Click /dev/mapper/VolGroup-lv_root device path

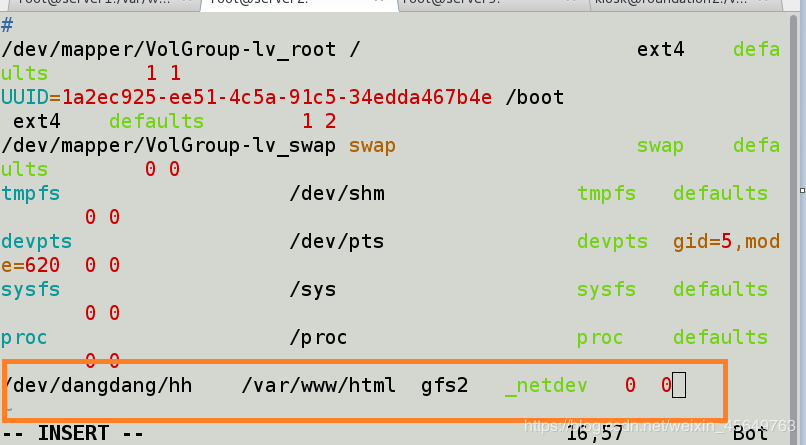click(x=169, y=50)
